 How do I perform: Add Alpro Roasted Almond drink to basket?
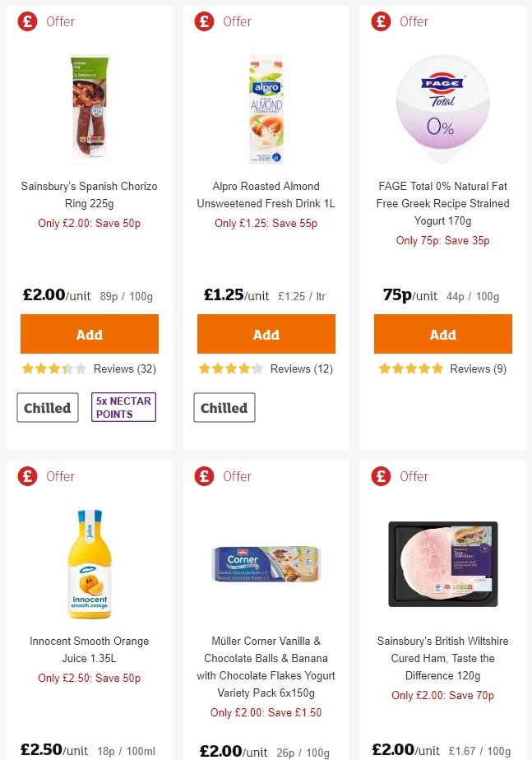click(x=266, y=334)
